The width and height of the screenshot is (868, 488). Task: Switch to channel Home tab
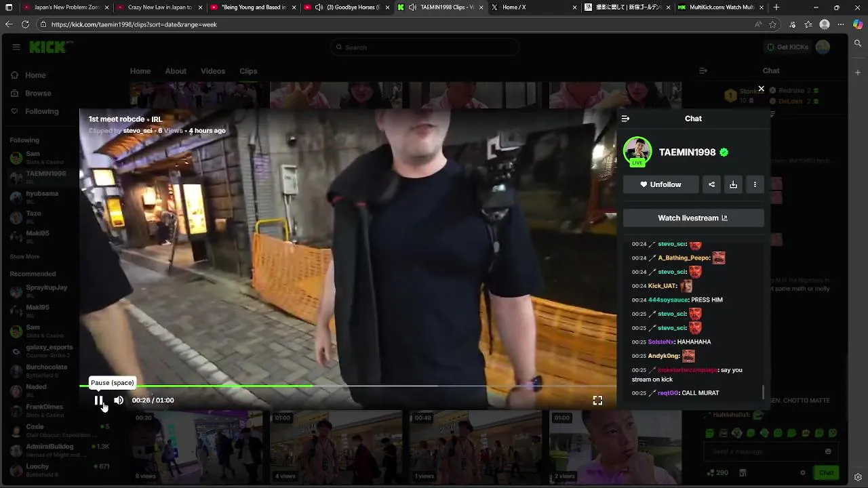click(x=140, y=71)
